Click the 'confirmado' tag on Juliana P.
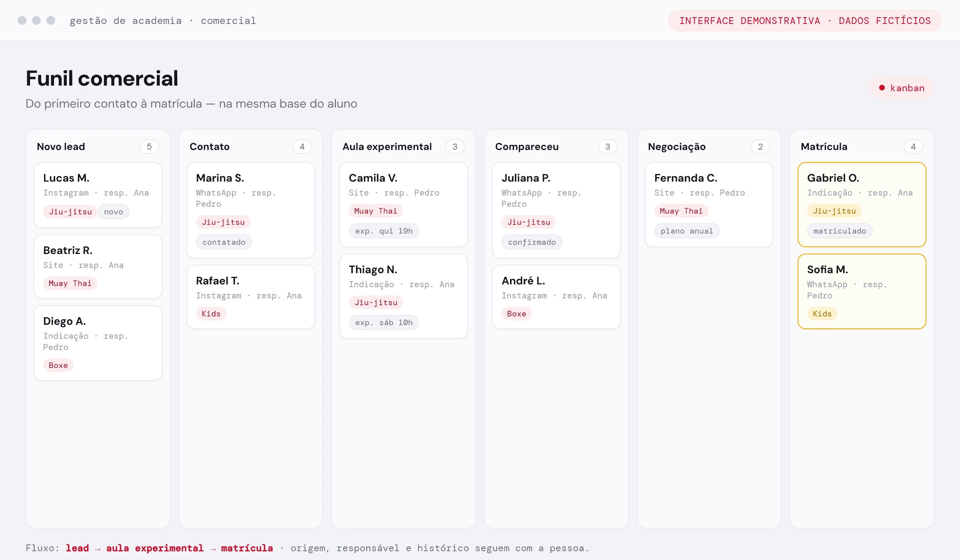The image size is (960, 560). (532, 242)
